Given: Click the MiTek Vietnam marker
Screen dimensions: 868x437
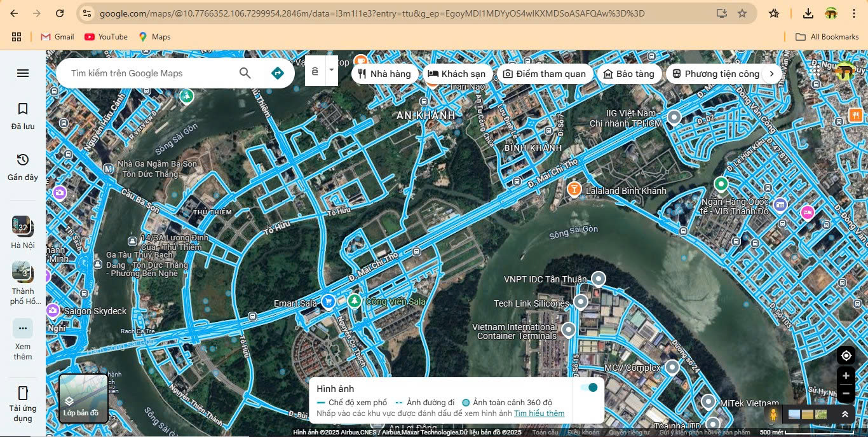Looking at the screenshot, I should [x=709, y=401].
